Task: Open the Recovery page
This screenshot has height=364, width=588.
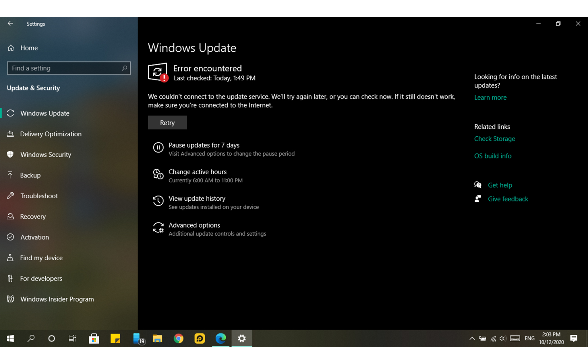Action: click(33, 217)
